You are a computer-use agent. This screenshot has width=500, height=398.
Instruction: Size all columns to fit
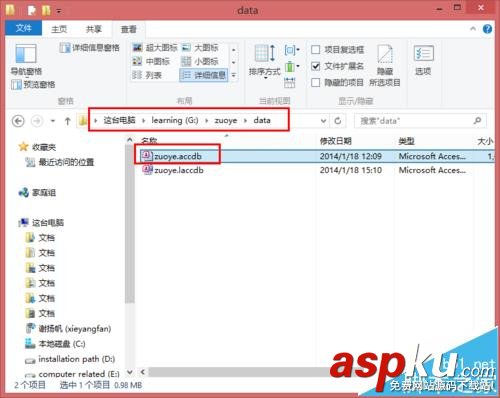point(290,82)
